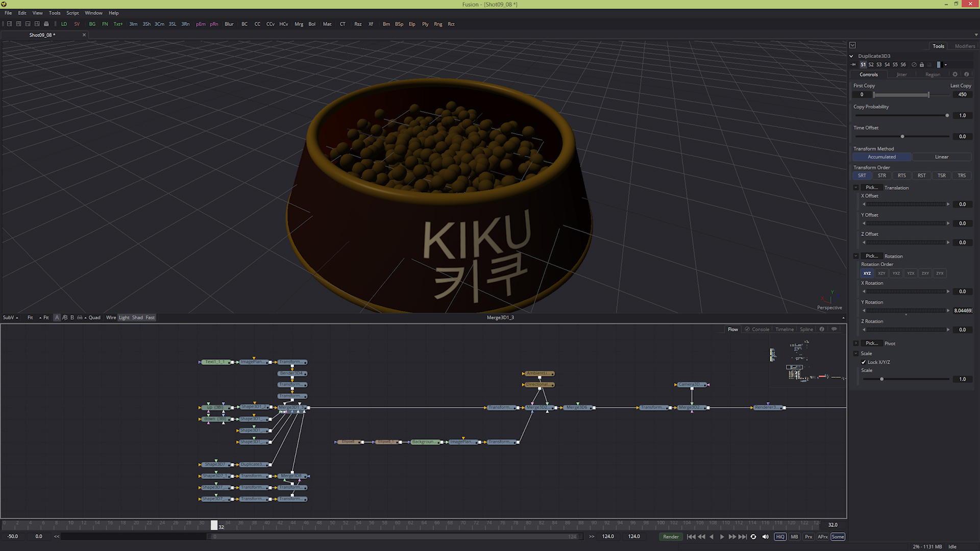Collapse the Rotation section
Screen dimensions: 980x551
coord(856,256)
